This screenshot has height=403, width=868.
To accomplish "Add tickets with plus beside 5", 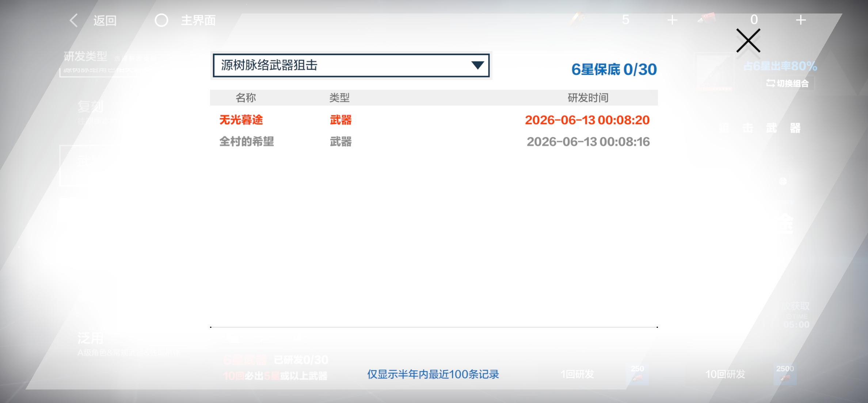I will 672,20.
